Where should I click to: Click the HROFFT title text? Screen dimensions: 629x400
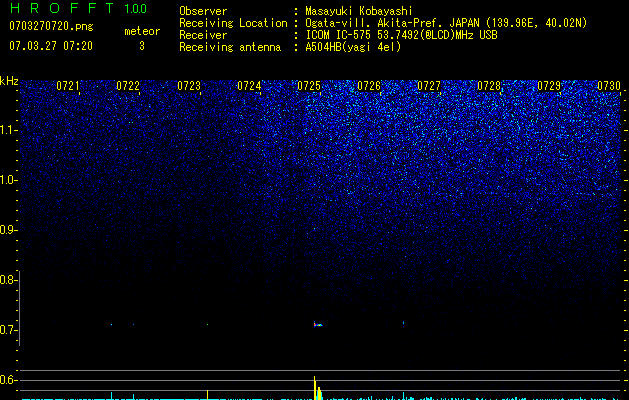[x=62, y=8]
